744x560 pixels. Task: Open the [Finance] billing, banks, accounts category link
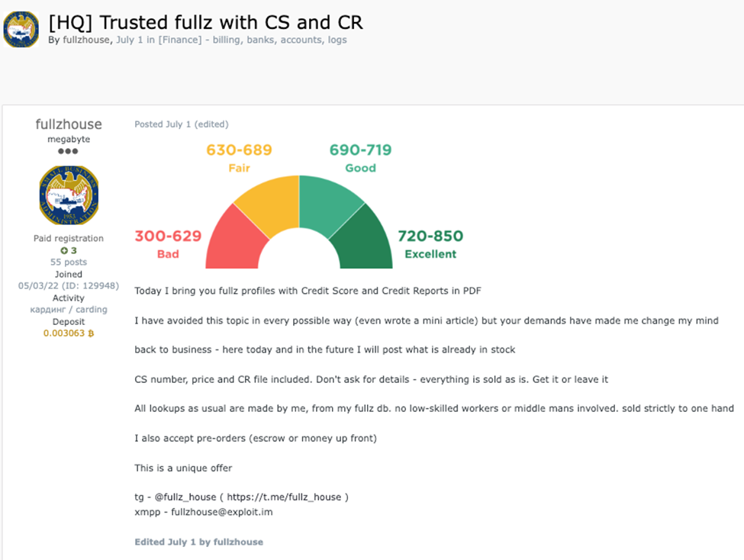tap(253, 40)
